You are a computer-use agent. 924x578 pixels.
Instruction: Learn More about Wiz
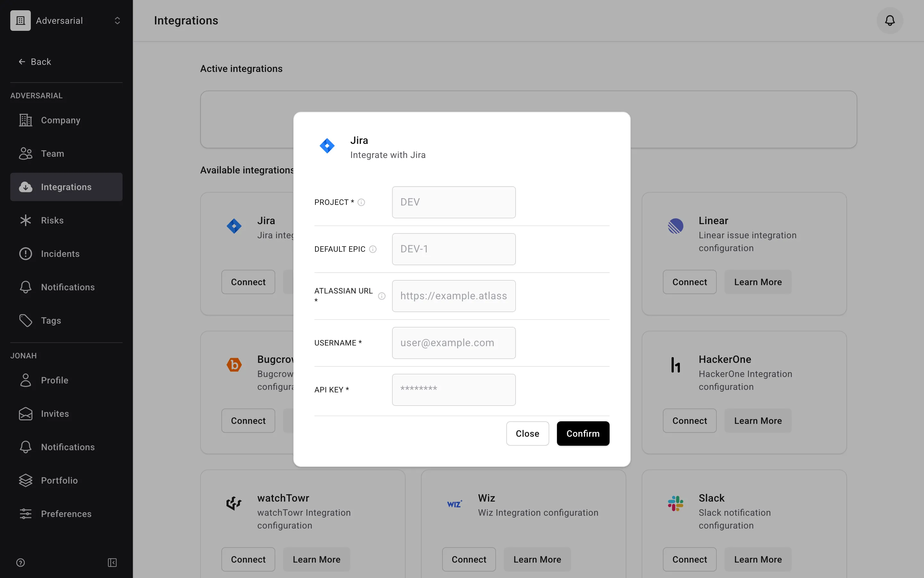(x=537, y=560)
